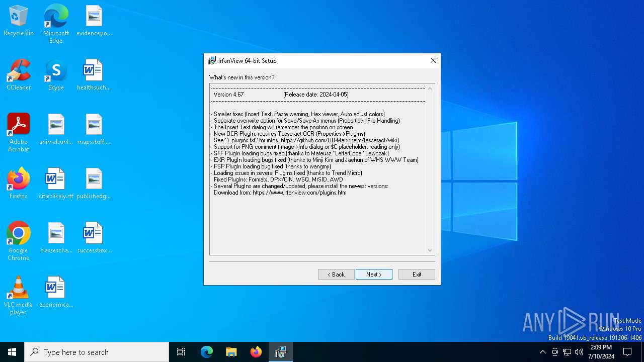Screen dimensions: 644x362
Task: Open Adobe Acrobat desktop shortcut
Action: (19, 133)
